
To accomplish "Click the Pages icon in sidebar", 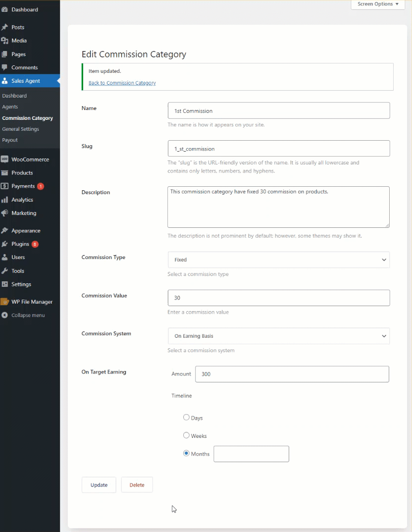I will point(4,54).
